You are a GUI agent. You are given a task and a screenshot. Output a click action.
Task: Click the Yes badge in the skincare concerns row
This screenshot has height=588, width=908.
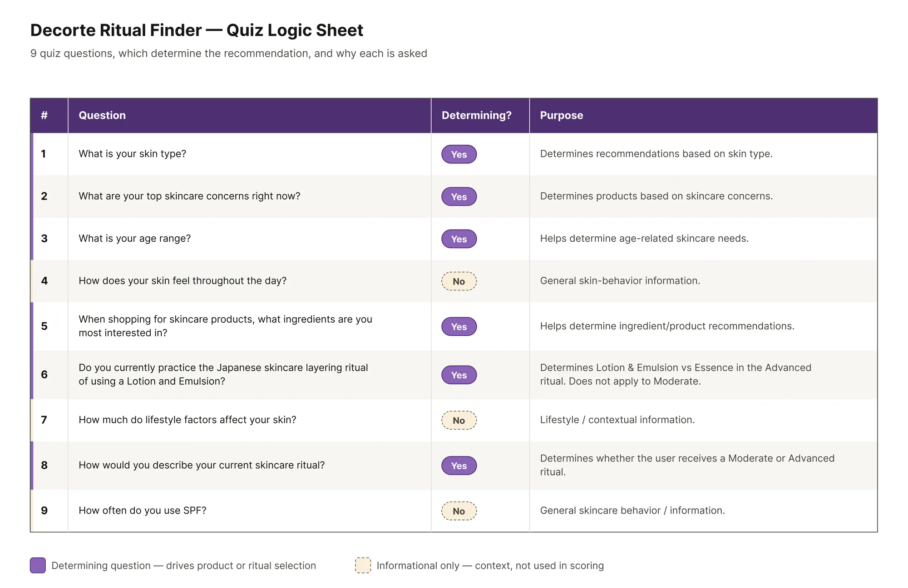pyautogui.click(x=459, y=196)
